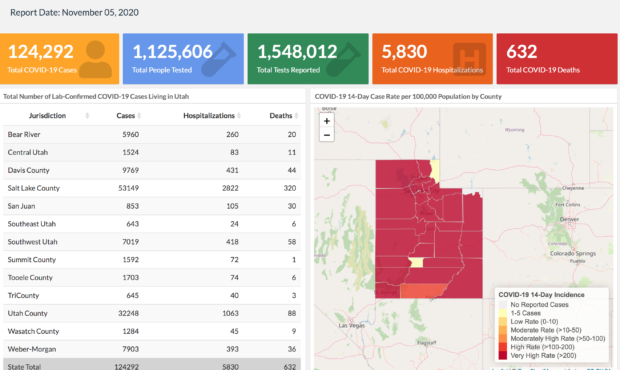Click the High Rate (>100-200) legend swatch

coord(503,347)
